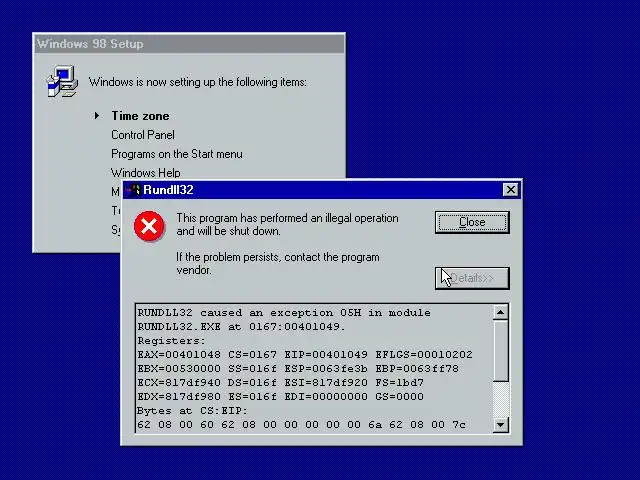640x480 pixels.
Task: Click Programs on the Start menu item
Action: 177,154
